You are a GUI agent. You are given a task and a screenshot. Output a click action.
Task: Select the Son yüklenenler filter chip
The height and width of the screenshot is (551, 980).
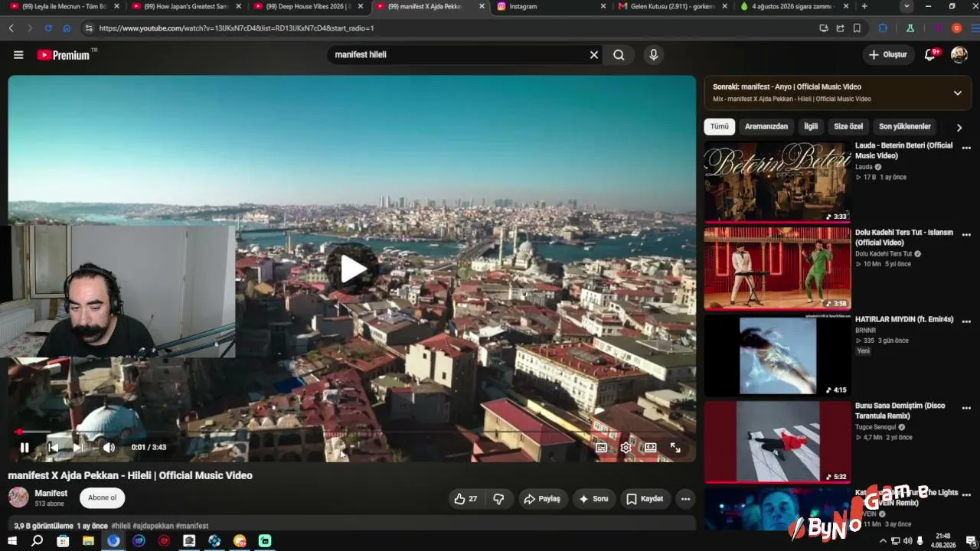(905, 127)
